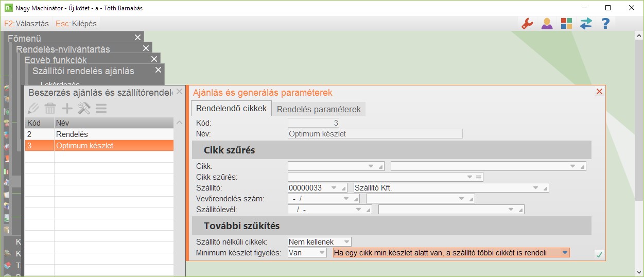Click the Név column header
644x277 pixels.
(114, 123)
